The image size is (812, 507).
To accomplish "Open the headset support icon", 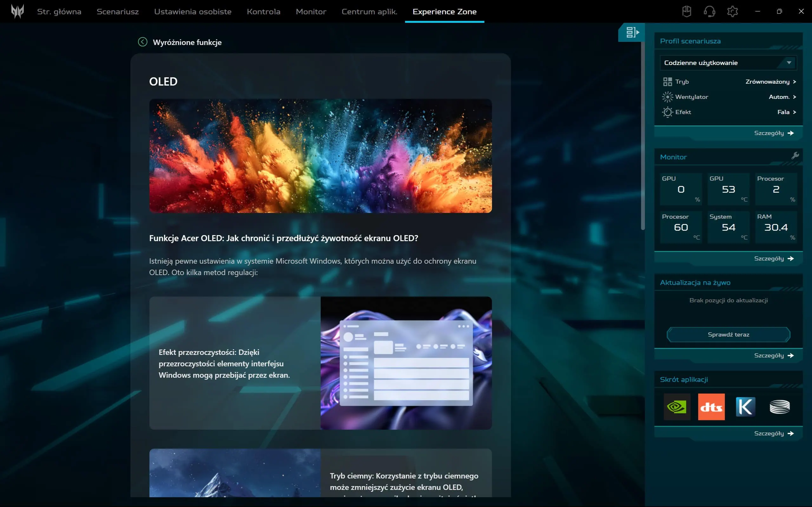I will [709, 11].
